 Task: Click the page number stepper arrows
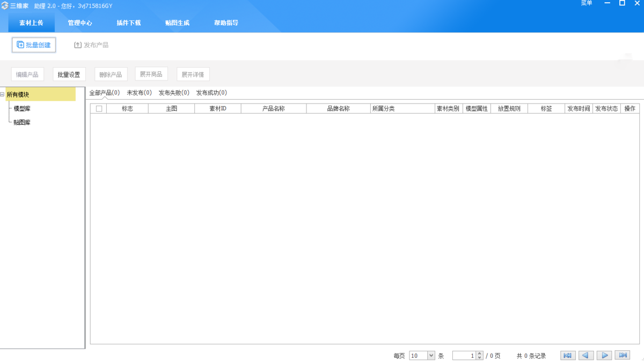click(479, 355)
